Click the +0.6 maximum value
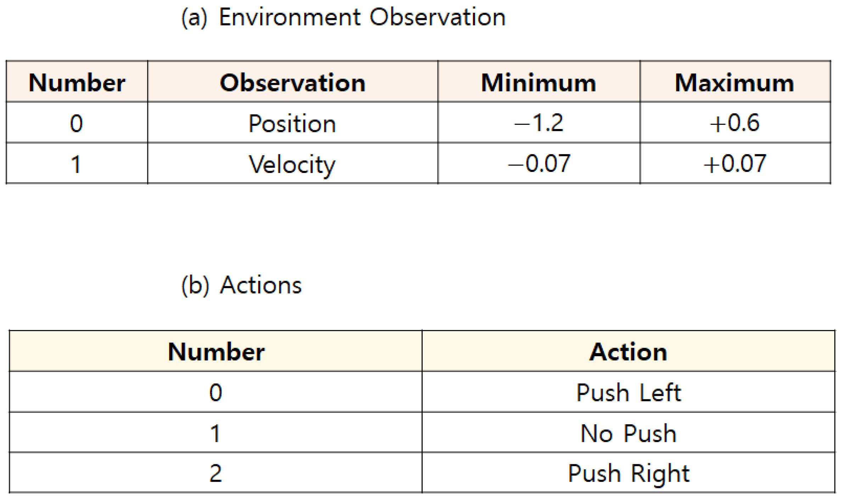 click(x=735, y=123)
